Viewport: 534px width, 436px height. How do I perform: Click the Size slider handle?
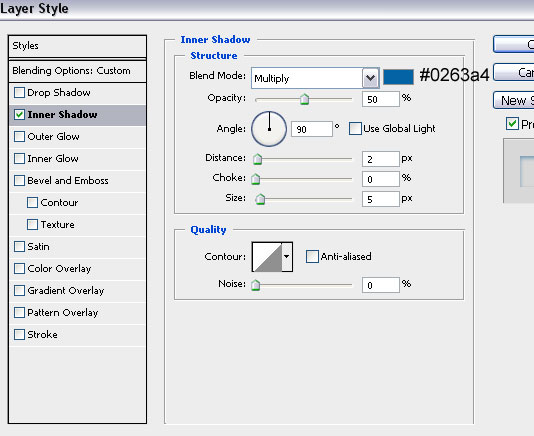pos(260,199)
